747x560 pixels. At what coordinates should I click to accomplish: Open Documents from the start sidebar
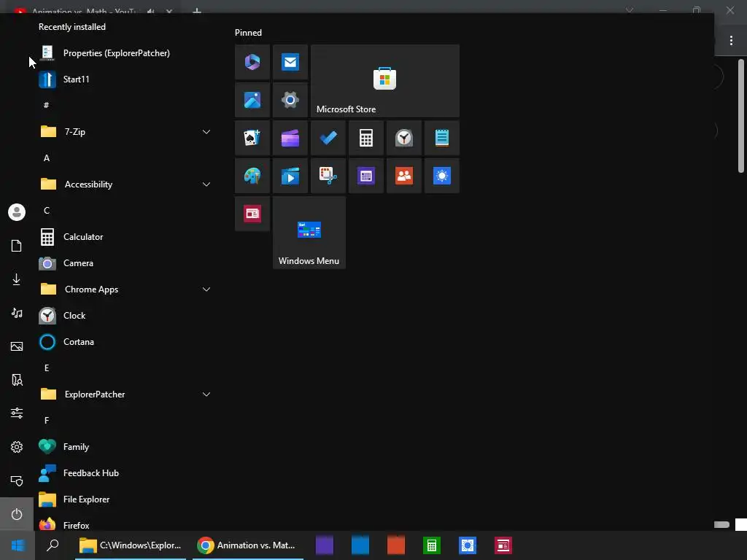tap(17, 246)
